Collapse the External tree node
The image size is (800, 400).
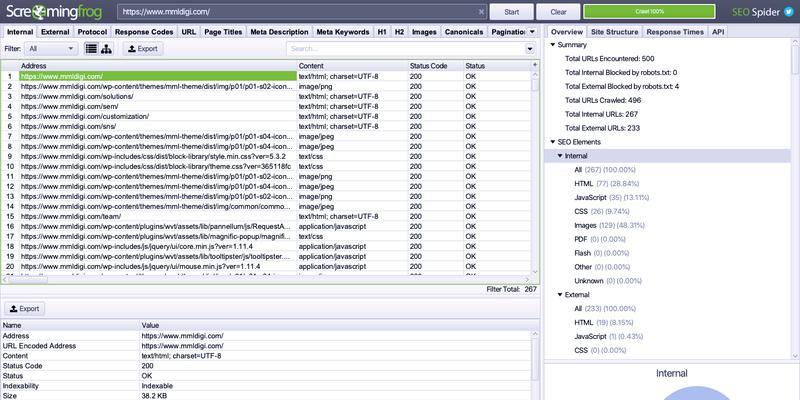560,295
